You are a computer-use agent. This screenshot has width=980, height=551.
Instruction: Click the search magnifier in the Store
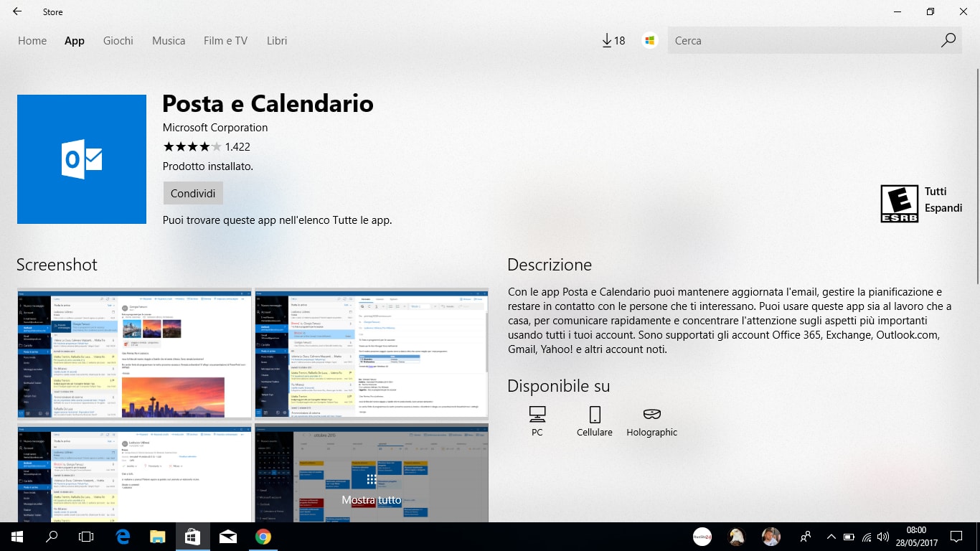click(x=948, y=40)
